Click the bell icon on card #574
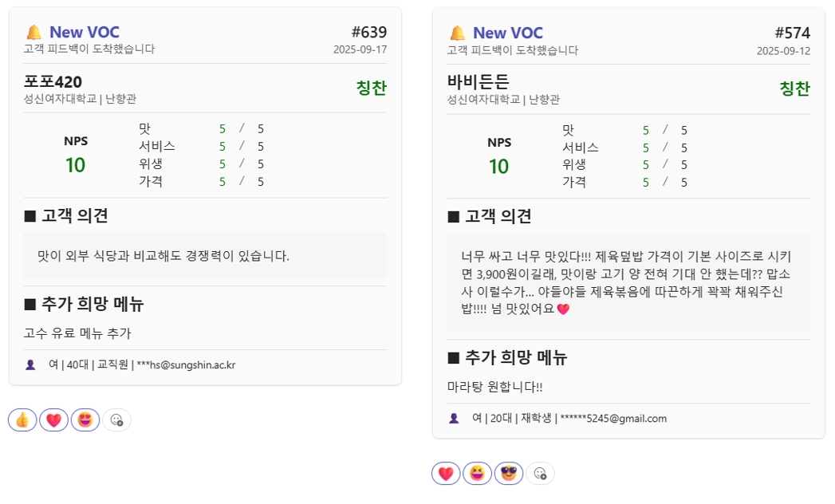Image resolution: width=835 pixels, height=504 pixels. coord(457,33)
